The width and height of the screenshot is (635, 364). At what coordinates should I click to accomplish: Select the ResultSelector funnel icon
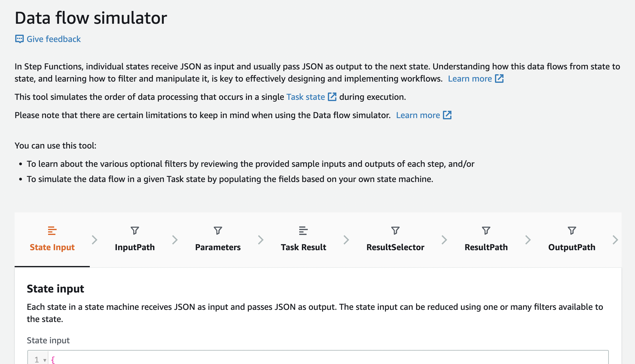click(x=395, y=231)
